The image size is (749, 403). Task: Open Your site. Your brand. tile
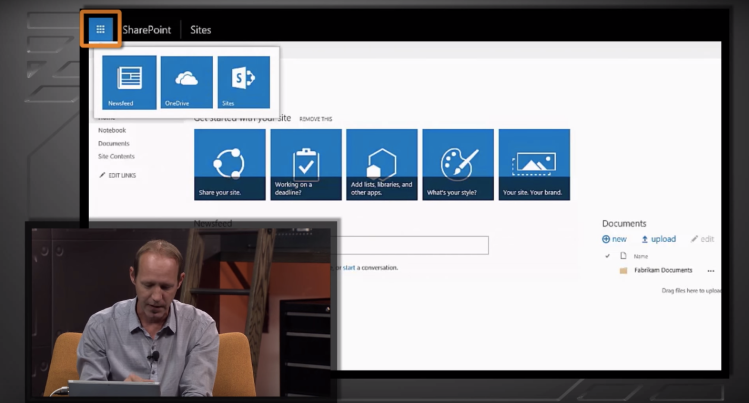tap(534, 164)
